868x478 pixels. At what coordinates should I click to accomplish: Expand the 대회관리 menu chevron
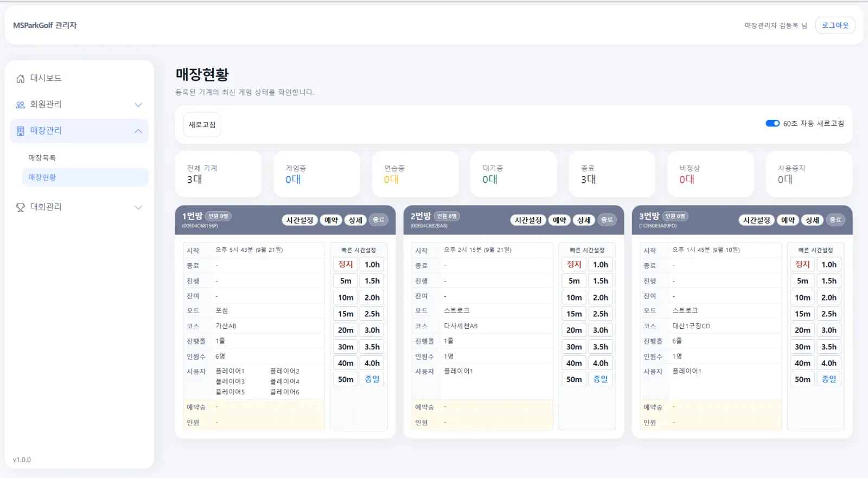click(x=138, y=207)
